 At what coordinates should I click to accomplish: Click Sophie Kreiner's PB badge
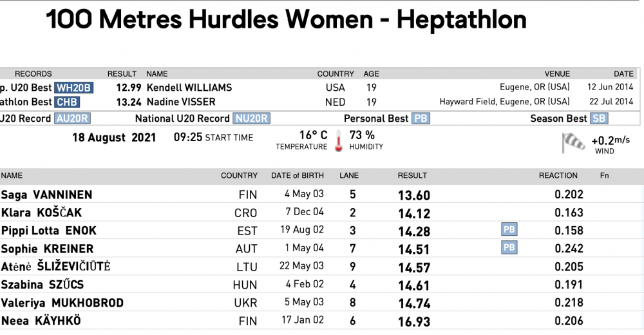point(509,248)
